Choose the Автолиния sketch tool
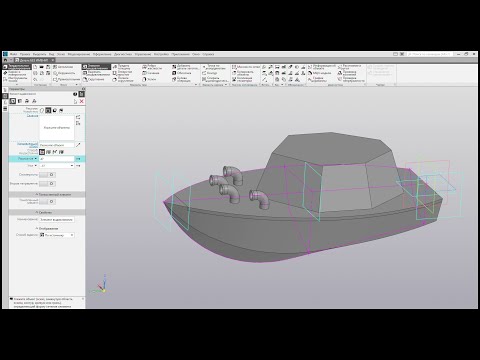Screen dimensions: 480x360 coord(63,67)
